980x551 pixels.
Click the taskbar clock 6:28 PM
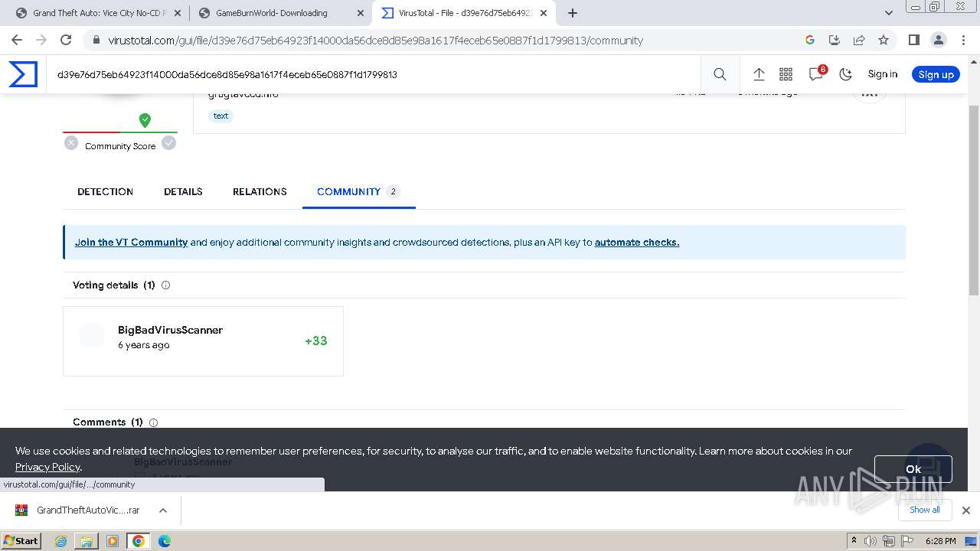[941, 541]
